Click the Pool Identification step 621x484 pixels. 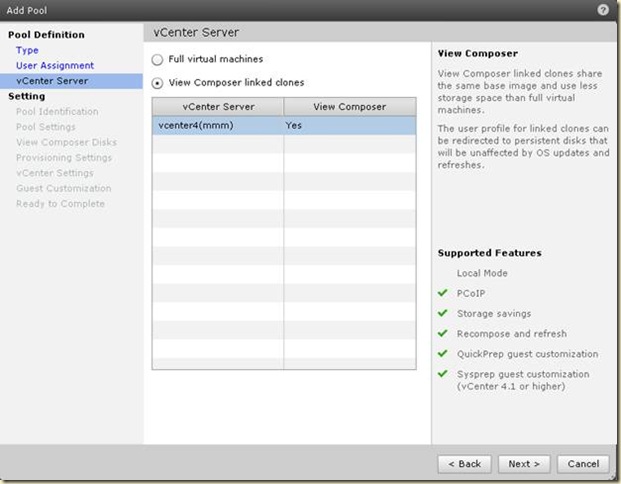tap(57, 112)
